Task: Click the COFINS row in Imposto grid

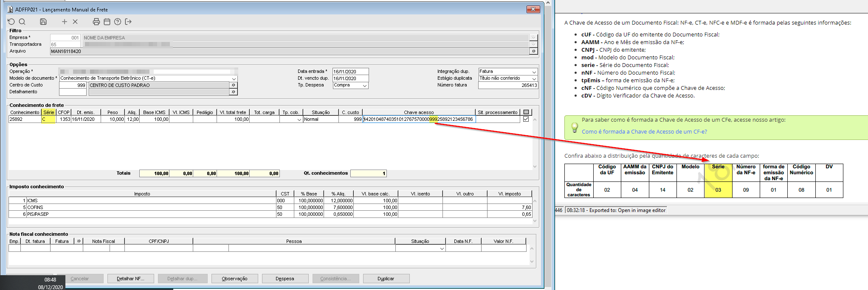Action: (270, 207)
